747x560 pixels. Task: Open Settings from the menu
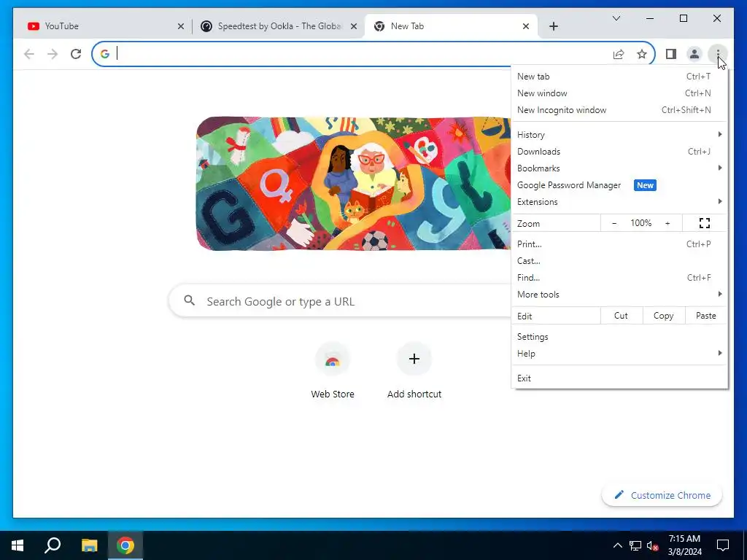click(x=619, y=337)
